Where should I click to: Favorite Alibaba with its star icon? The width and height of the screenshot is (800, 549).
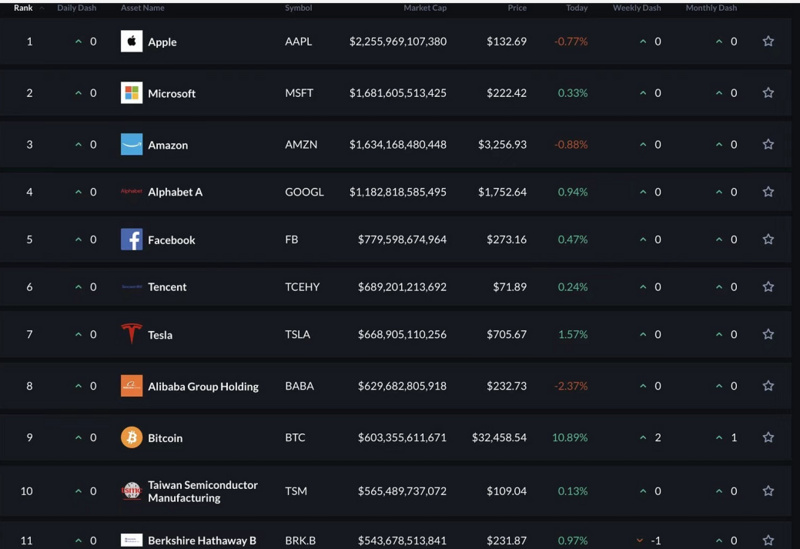click(x=768, y=386)
